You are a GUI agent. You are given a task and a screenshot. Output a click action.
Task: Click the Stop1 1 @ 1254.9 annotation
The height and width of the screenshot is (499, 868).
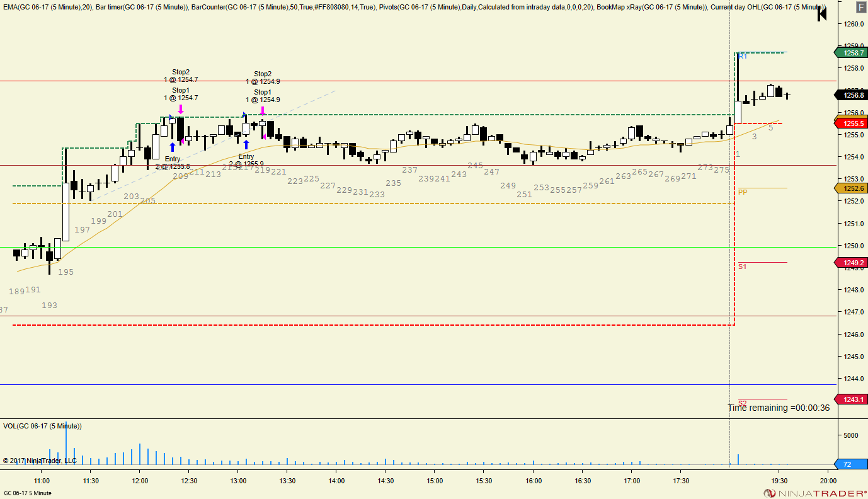pyautogui.click(x=263, y=96)
